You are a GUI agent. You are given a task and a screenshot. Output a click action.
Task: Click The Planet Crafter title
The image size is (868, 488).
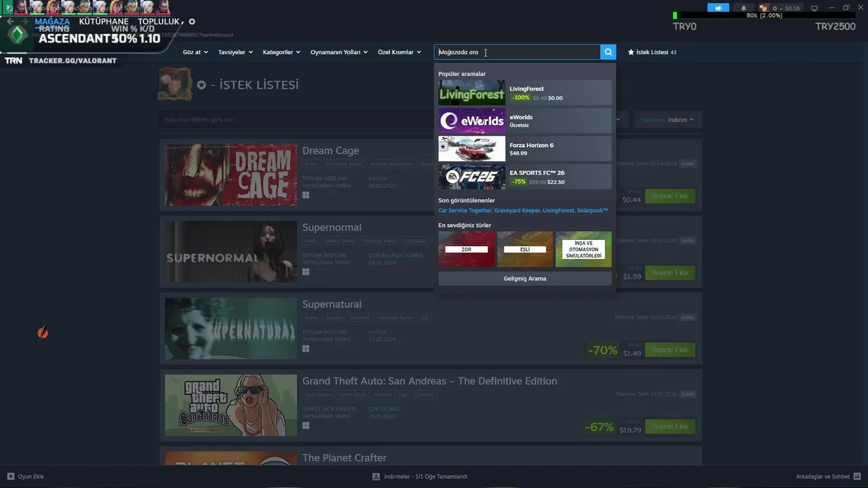point(344,457)
